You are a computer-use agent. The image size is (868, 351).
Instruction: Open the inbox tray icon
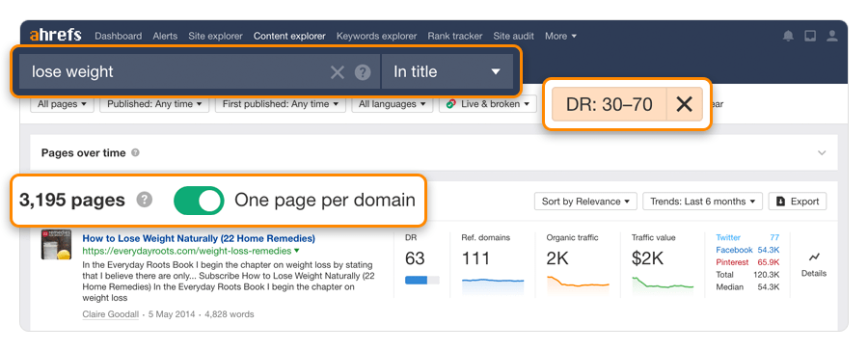click(x=810, y=36)
